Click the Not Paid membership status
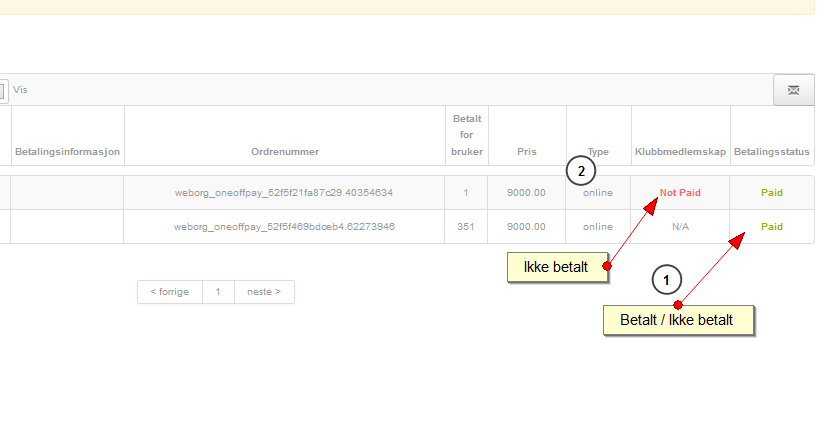 point(680,193)
